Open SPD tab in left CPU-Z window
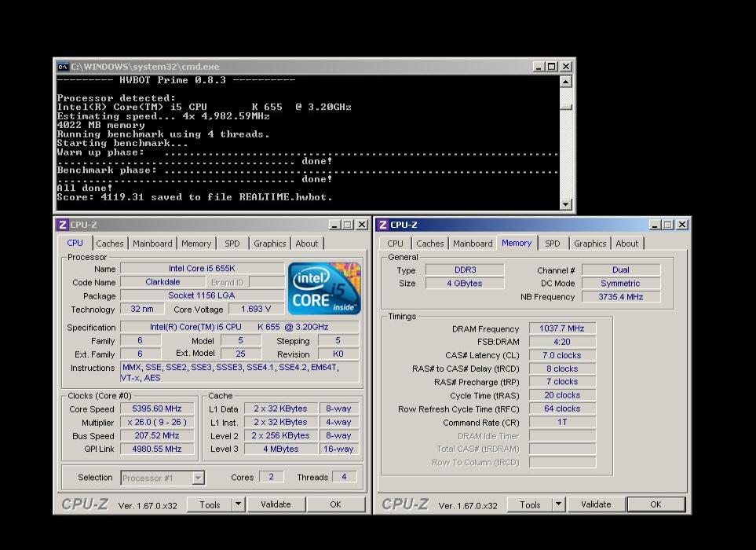Image resolution: width=756 pixels, height=550 pixels. (232, 244)
